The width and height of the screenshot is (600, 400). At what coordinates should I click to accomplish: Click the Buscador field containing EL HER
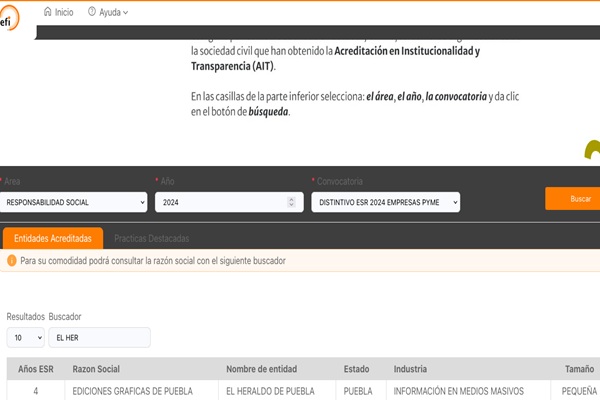point(99,338)
